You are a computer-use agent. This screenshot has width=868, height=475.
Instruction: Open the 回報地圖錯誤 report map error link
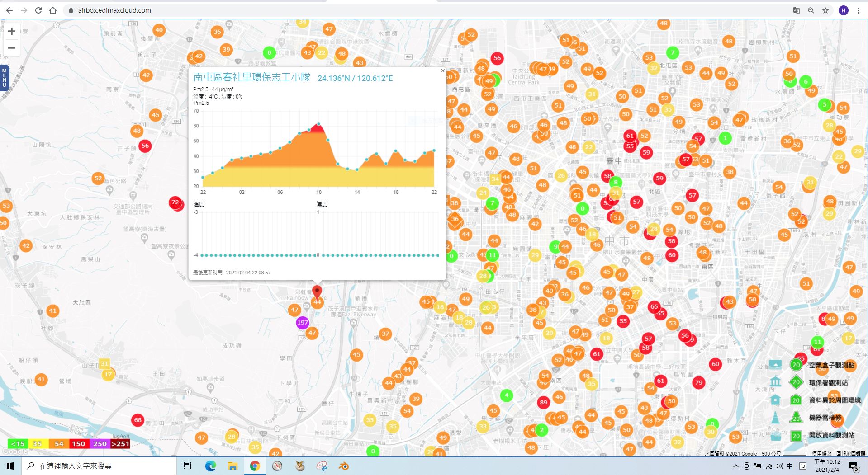[850, 453]
